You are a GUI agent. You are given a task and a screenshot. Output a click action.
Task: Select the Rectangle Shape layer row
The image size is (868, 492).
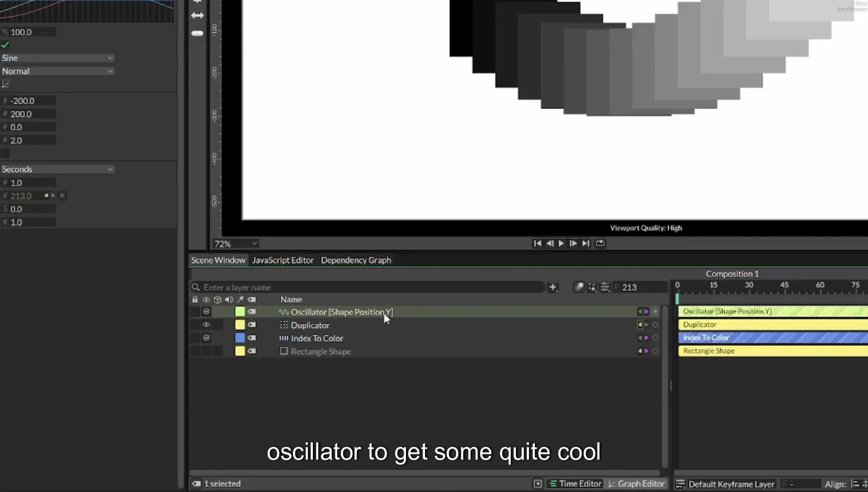click(x=425, y=351)
